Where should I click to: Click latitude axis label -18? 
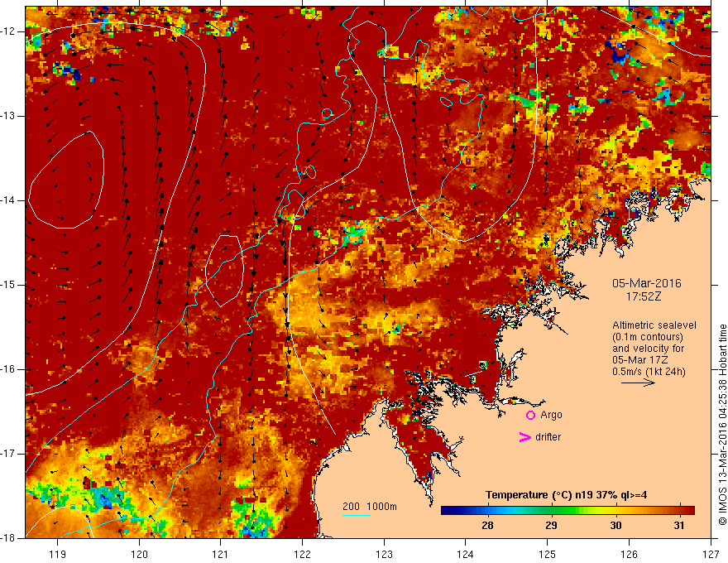pos(8,538)
